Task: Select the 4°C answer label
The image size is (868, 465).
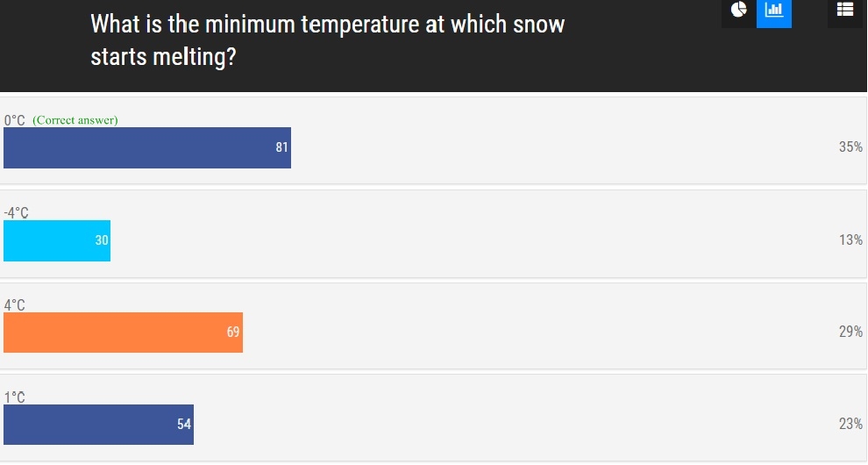Action: click(x=14, y=304)
